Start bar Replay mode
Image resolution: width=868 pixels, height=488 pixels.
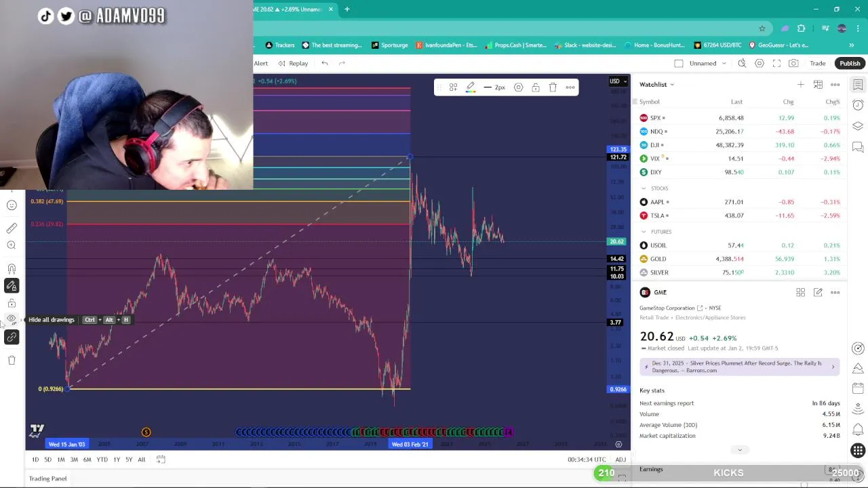(x=293, y=63)
